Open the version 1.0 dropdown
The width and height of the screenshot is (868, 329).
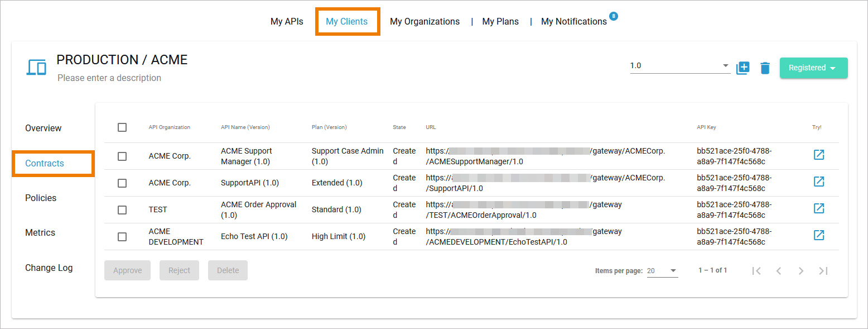click(x=679, y=66)
